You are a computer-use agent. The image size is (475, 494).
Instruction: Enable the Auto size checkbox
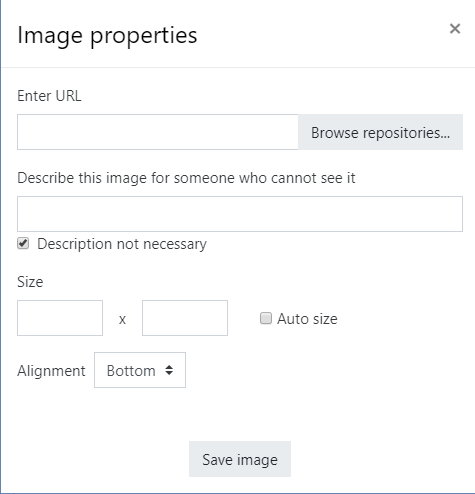click(x=266, y=318)
